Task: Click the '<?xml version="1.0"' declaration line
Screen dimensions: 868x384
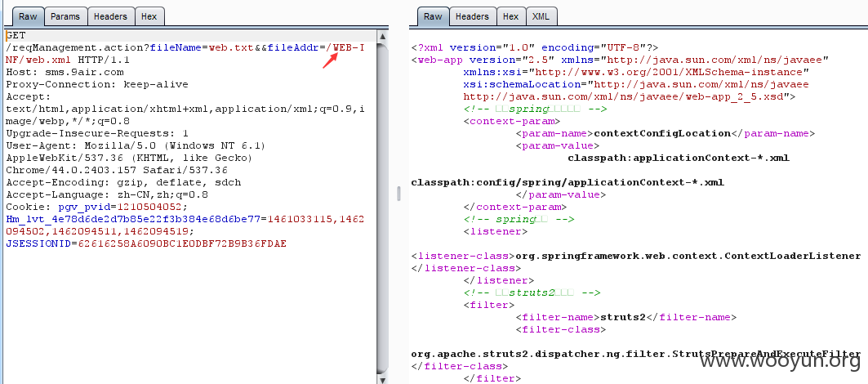Action: pos(534,47)
